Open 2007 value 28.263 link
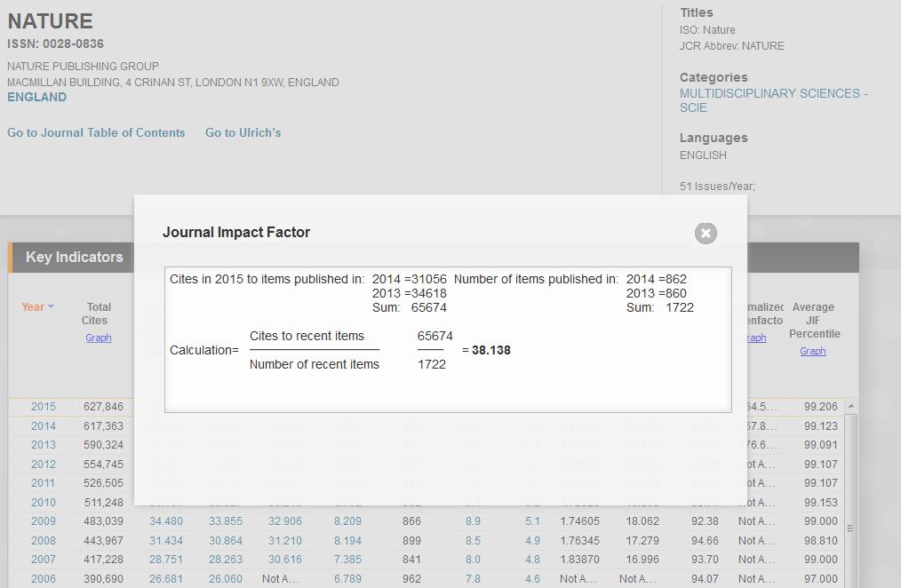901x588 pixels. pyautogui.click(x=226, y=560)
